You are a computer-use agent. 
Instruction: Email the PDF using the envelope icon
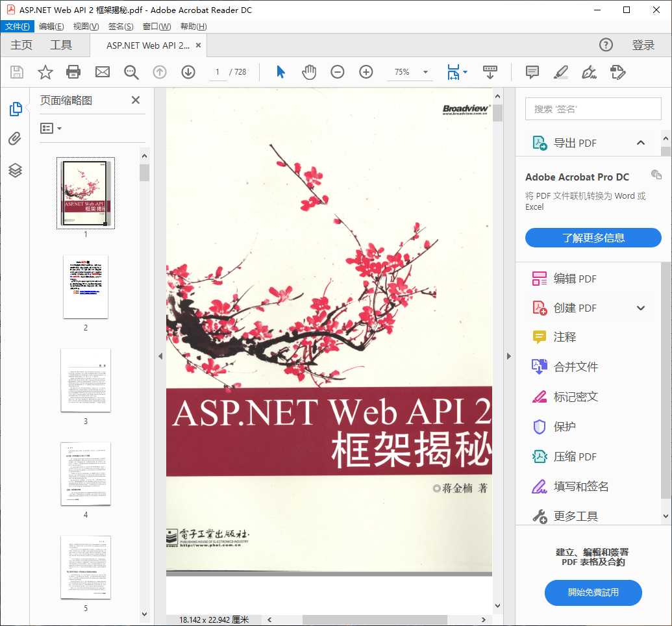point(102,72)
